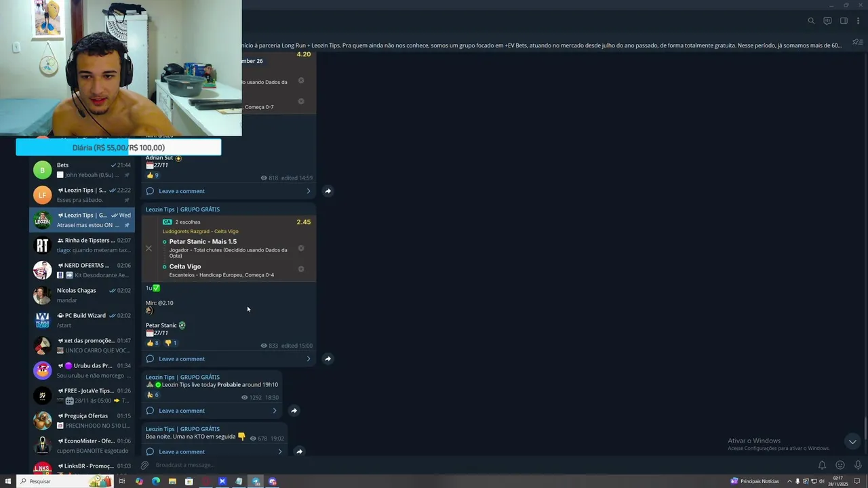Image resolution: width=868 pixels, height=488 pixels.
Task: Expand comments chevron on 'live today' post
Action: point(275,411)
